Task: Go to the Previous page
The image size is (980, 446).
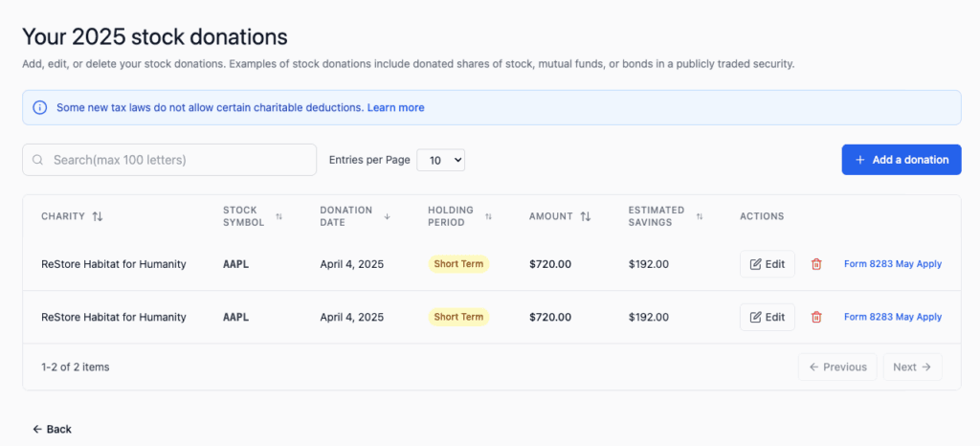Action: click(x=837, y=367)
